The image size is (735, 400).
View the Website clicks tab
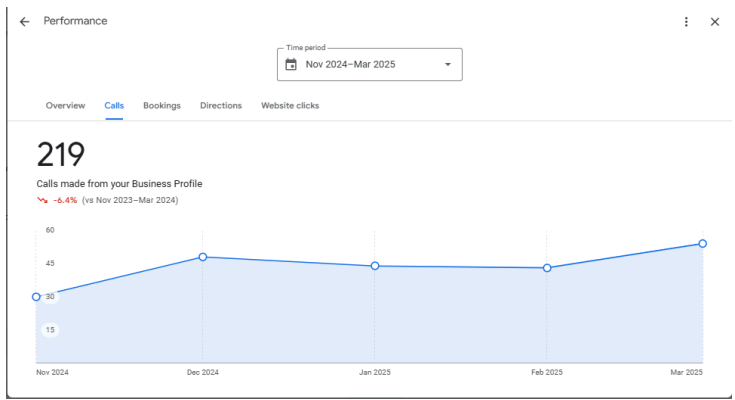(290, 105)
